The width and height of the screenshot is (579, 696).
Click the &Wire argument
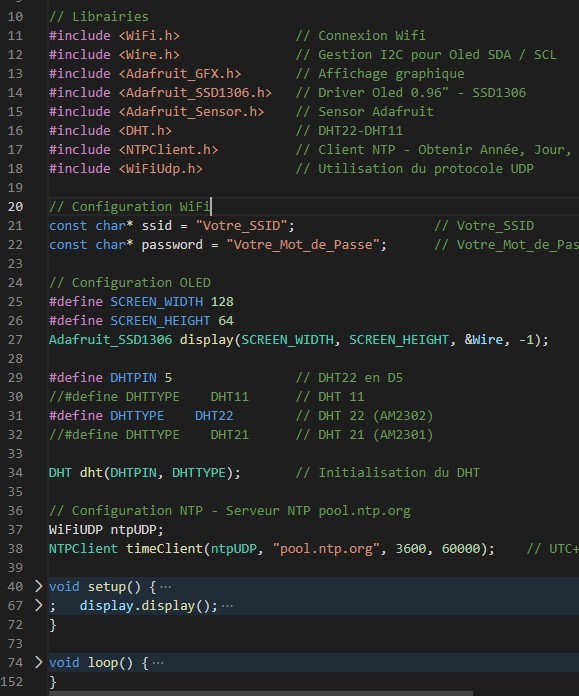tap(484, 340)
